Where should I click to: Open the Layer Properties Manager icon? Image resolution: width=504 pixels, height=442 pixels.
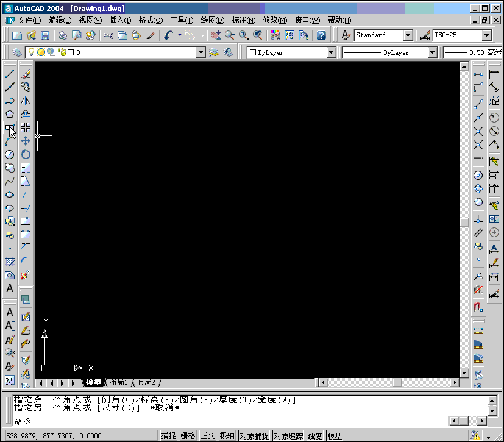(x=16, y=52)
